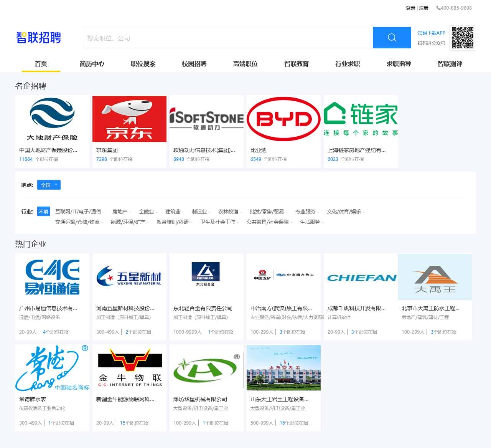This screenshot has height=448, width=491.
Task: Open the 全国 location dropdown
Action: click(49, 185)
